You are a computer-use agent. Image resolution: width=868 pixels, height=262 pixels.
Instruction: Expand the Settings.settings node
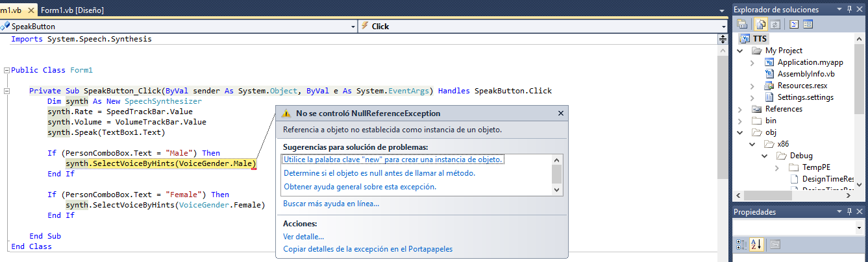tap(752, 97)
